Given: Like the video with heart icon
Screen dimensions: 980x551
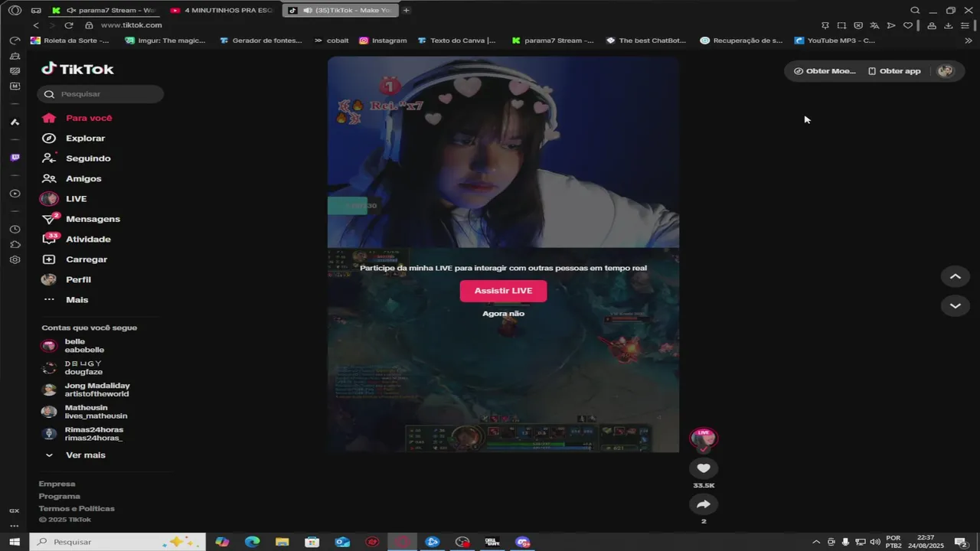Looking at the screenshot, I should coord(704,468).
